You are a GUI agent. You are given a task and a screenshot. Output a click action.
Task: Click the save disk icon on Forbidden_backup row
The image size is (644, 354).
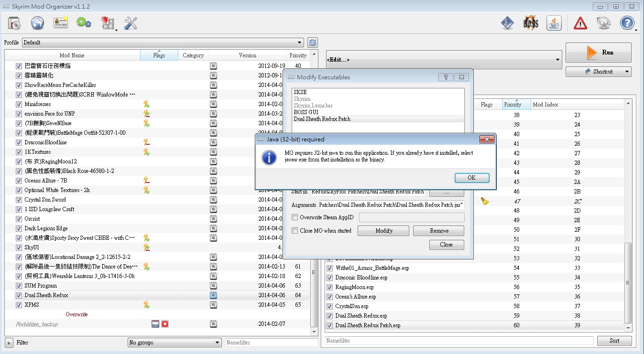pos(155,324)
